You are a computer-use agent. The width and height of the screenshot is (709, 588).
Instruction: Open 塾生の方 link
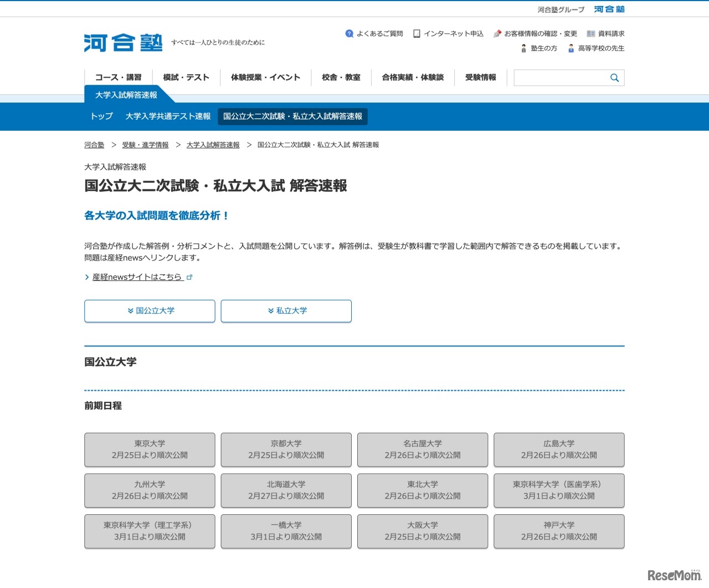tap(544, 48)
